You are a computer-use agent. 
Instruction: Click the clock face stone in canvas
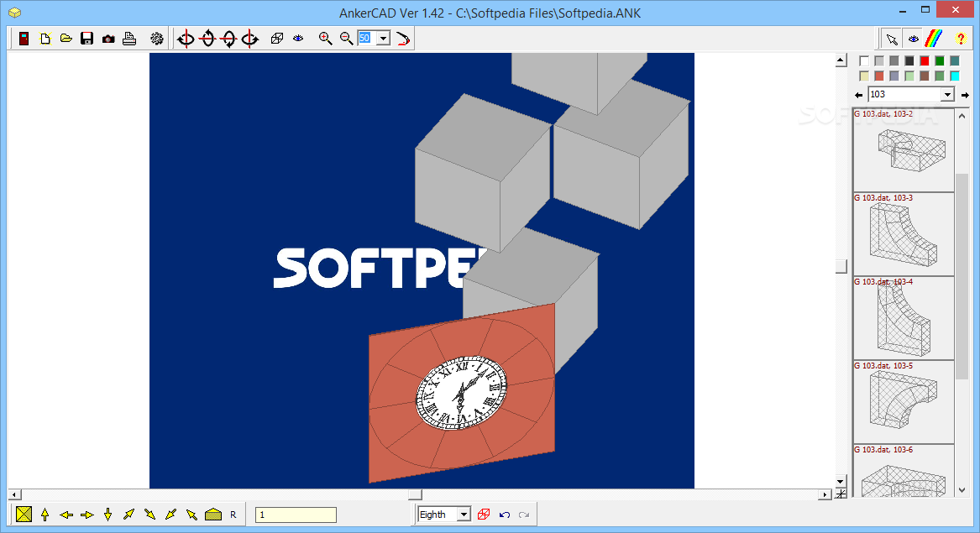461,393
